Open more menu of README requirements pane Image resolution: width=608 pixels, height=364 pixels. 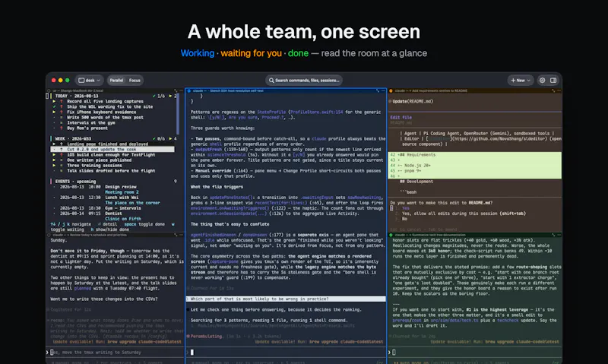click(559, 90)
